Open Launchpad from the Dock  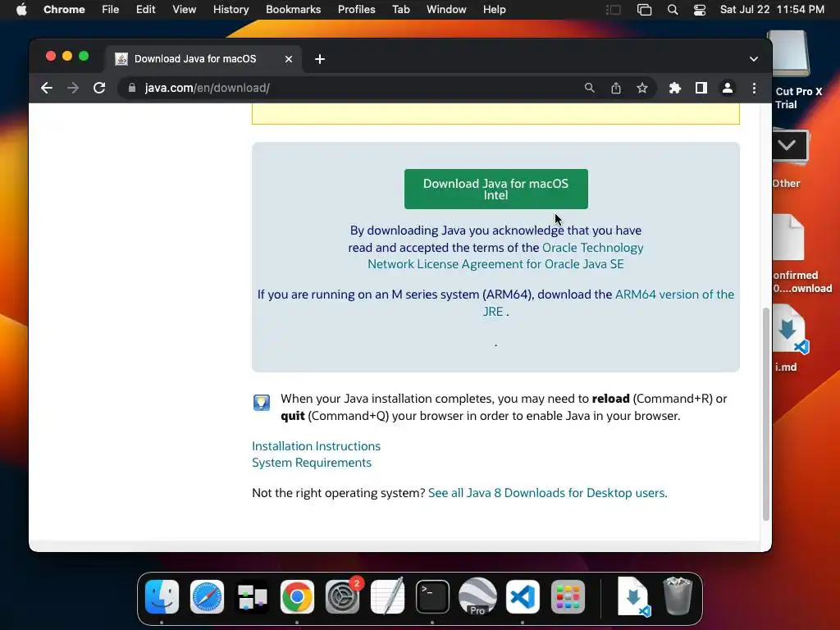coord(568,597)
